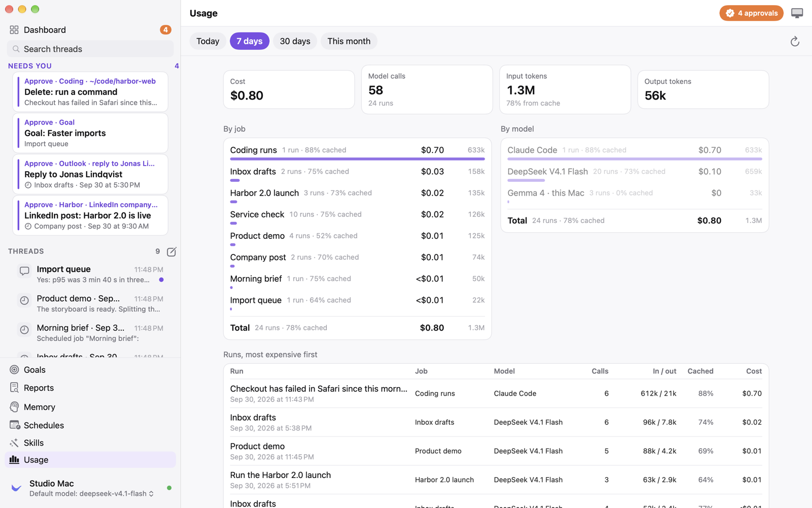The width and height of the screenshot is (812, 508).
Task: Select the This month range
Action: coord(349,41)
